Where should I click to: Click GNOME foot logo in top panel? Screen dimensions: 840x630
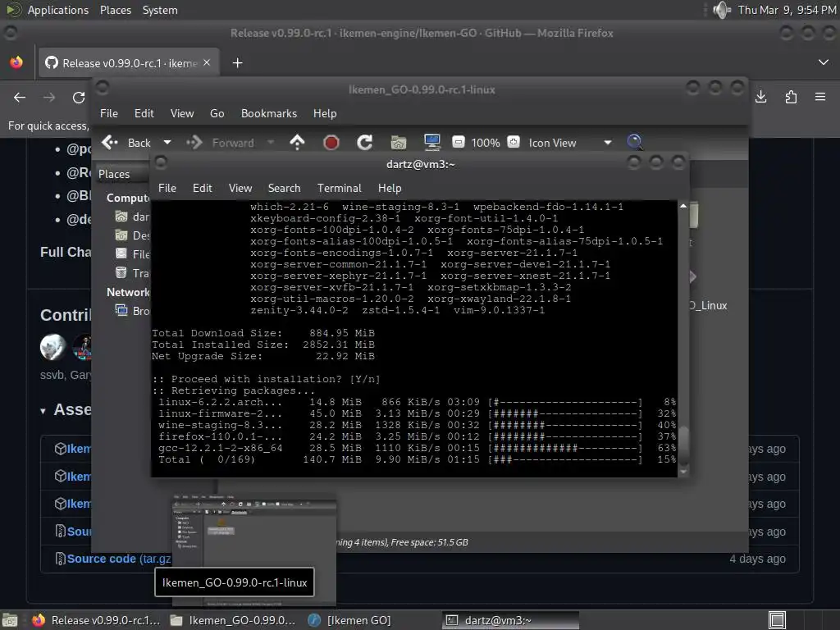[x=13, y=10]
